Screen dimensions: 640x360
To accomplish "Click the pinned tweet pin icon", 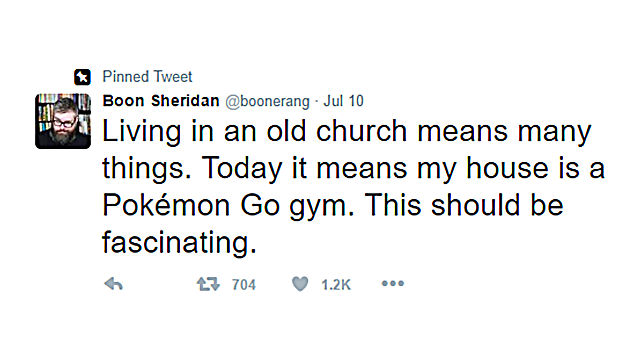I will point(82,77).
